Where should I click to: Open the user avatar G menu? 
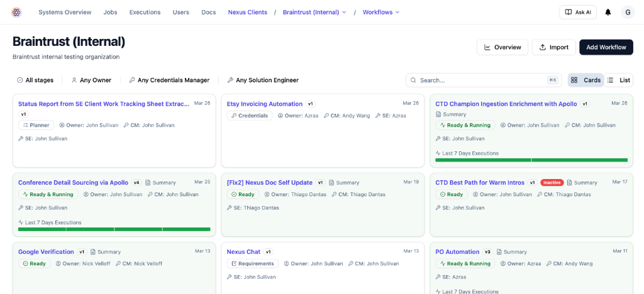[628, 13]
